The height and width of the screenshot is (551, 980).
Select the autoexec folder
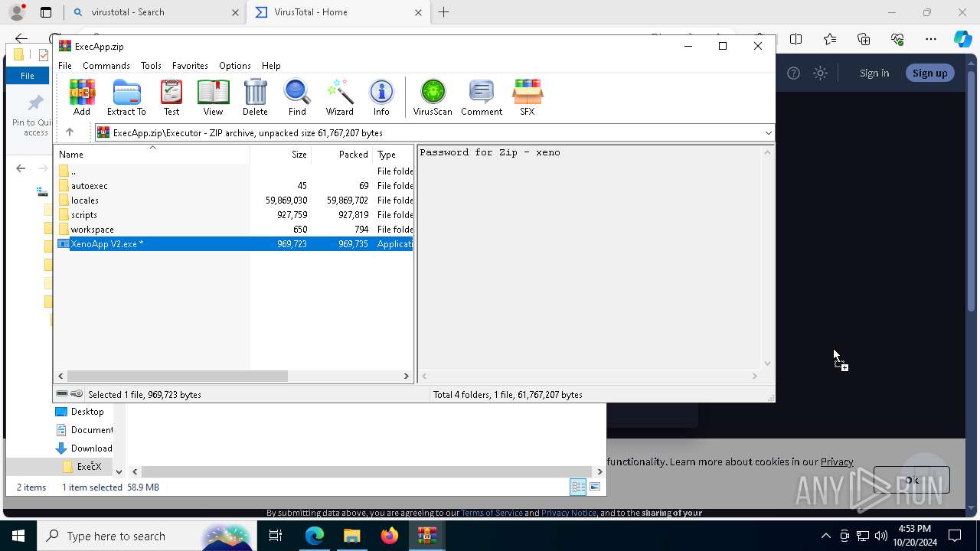[x=234, y=186]
